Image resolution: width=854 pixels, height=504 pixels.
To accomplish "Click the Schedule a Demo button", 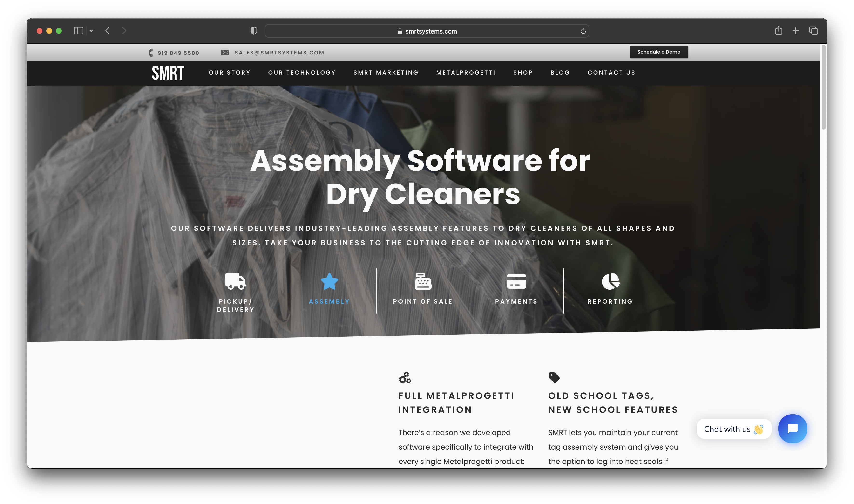I will pyautogui.click(x=659, y=52).
